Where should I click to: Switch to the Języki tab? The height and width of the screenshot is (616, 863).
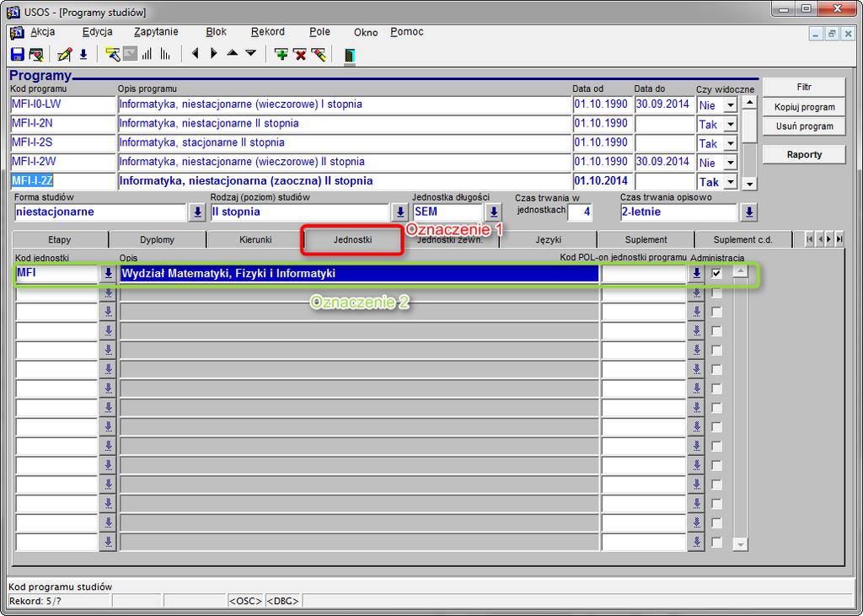pos(548,240)
